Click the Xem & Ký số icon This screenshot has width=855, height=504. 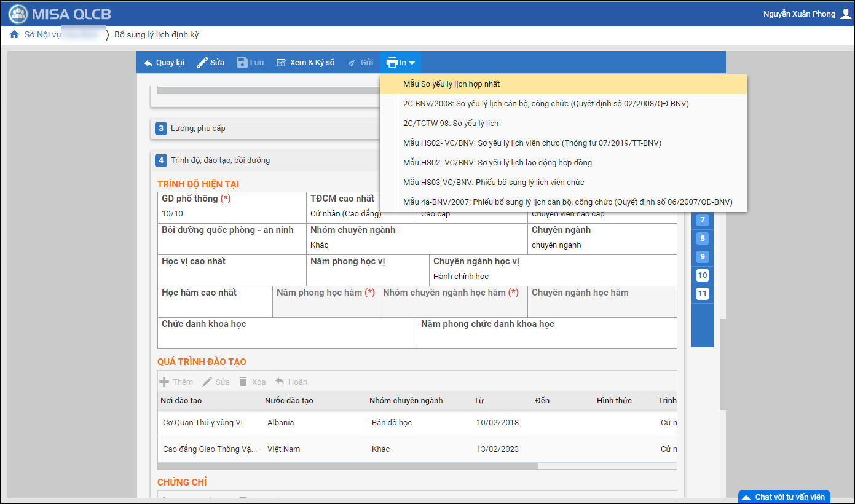[282, 63]
